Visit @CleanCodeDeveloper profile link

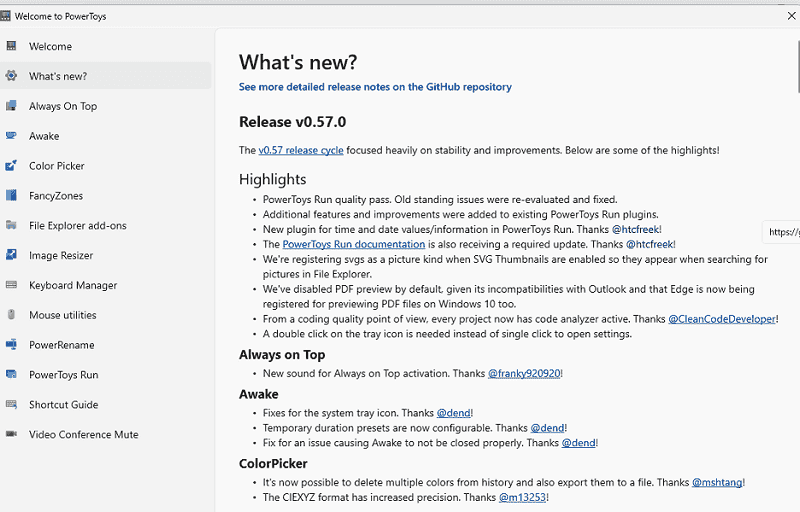coord(722,319)
